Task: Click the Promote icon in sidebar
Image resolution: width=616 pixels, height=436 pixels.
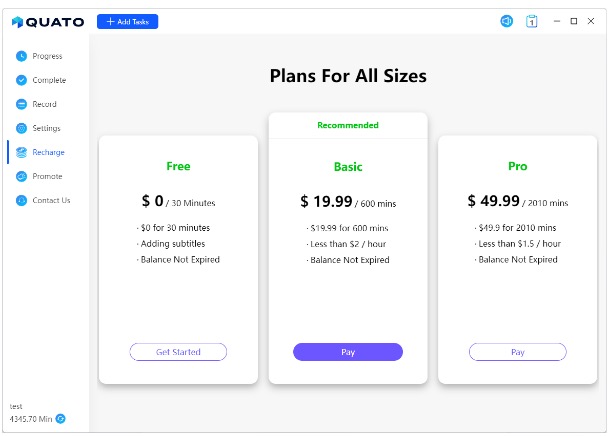Action: tap(21, 176)
